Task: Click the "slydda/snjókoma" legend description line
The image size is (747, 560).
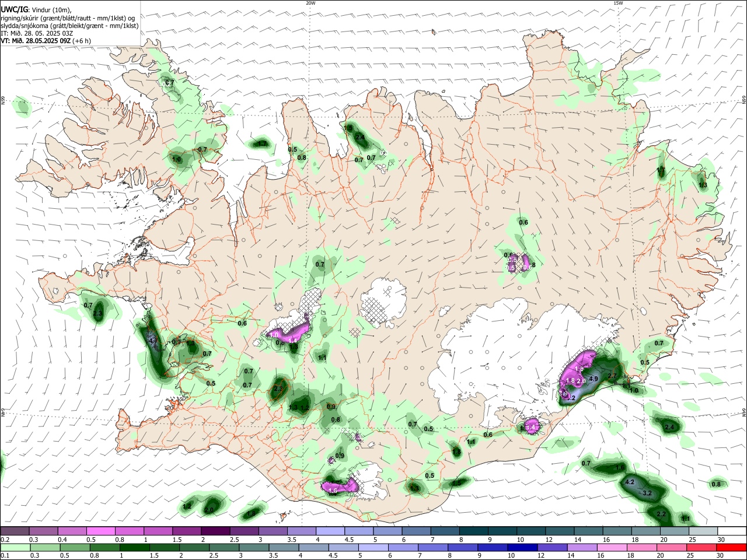Action: pos(69,25)
